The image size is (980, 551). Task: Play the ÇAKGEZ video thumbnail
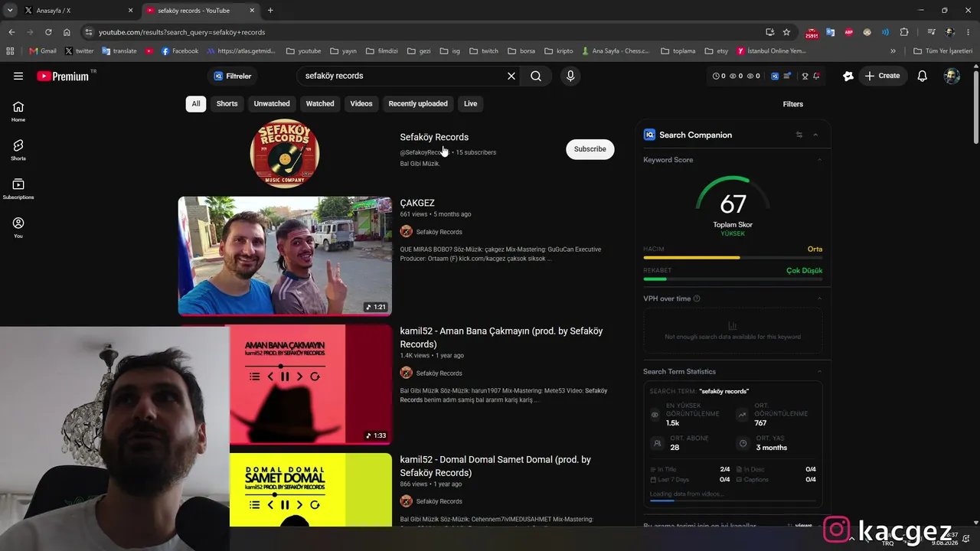[x=285, y=256]
